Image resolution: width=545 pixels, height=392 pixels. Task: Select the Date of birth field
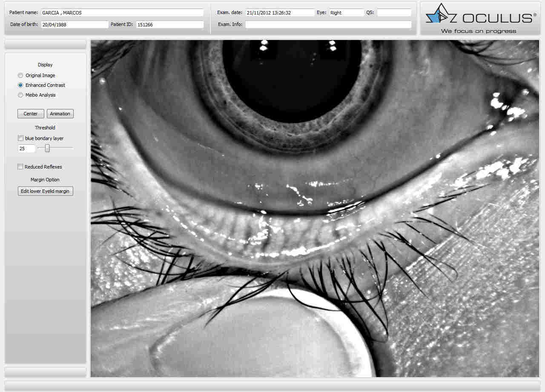coord(74,25)
